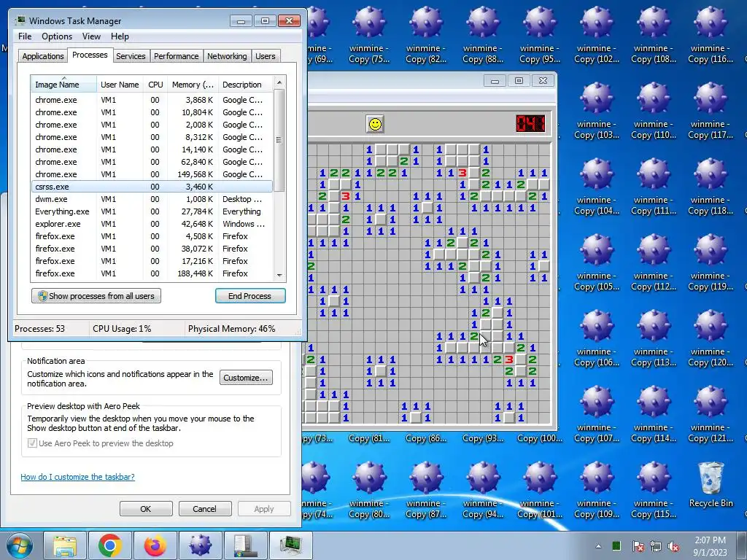Select the winmine - Copy (108...) desktop icon
Image resolution: width=747 pixels, height=560 pixels.
pyautogui.click(x=654, y=35)
